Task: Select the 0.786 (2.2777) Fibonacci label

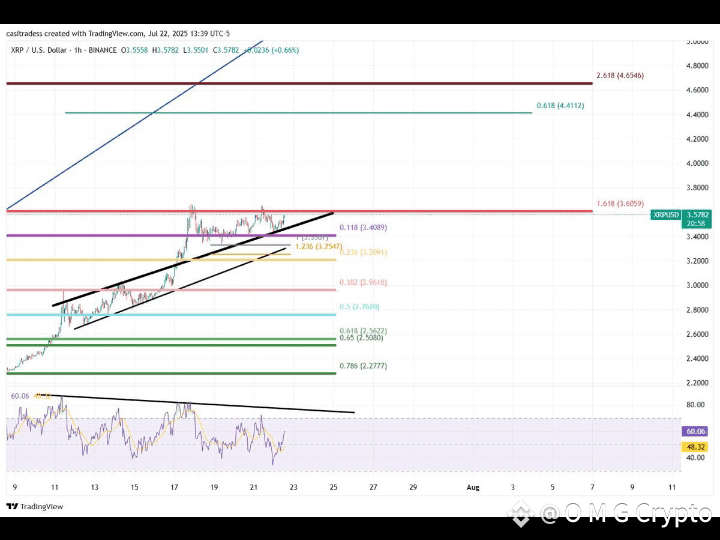Action: [363, 366]
